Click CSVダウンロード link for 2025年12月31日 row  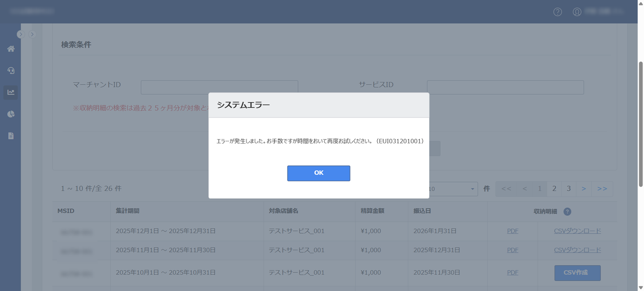click(577, 250)
